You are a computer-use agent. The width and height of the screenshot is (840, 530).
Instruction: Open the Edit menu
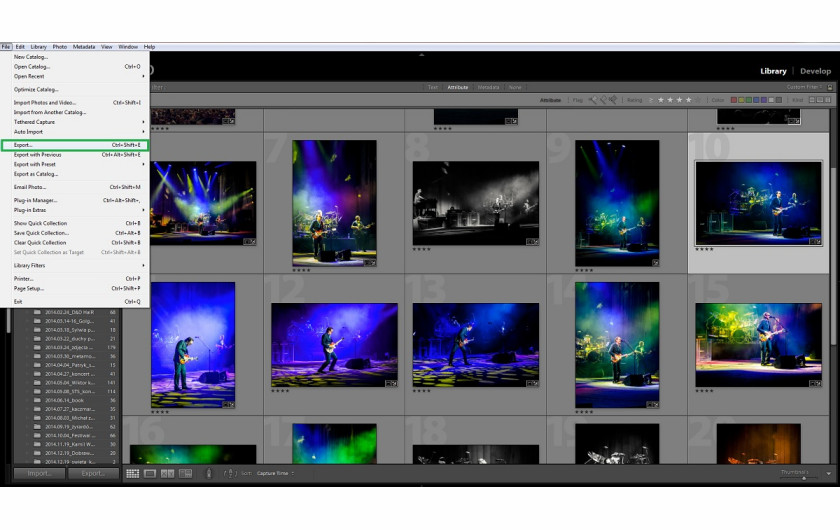(20, 47)
